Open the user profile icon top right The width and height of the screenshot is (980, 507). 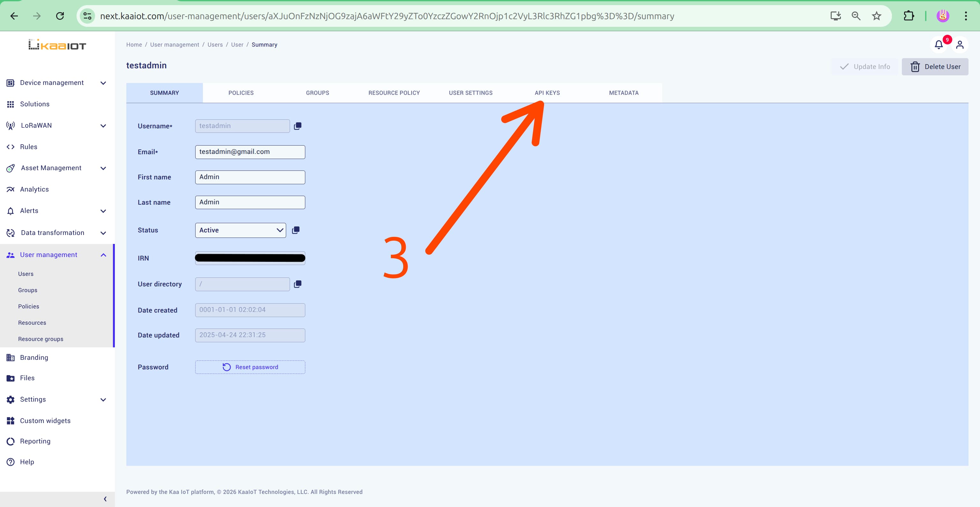click(960, 44)
